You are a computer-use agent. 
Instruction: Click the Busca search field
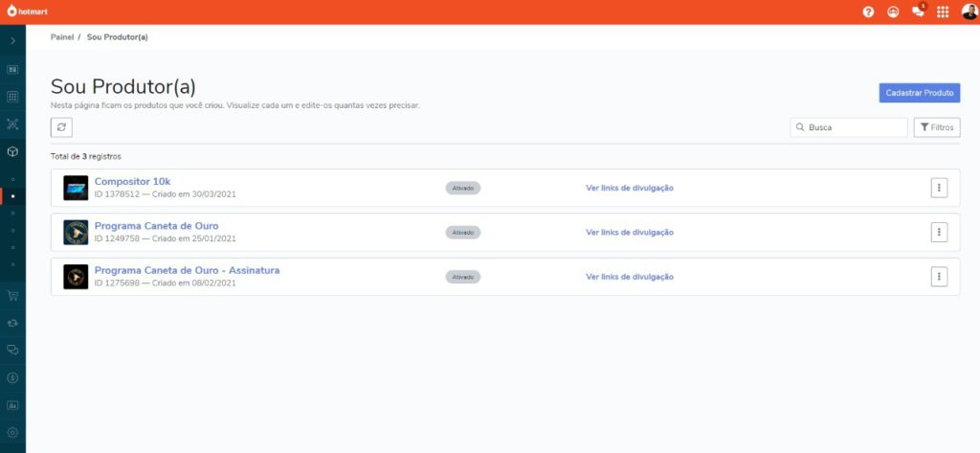849,127
